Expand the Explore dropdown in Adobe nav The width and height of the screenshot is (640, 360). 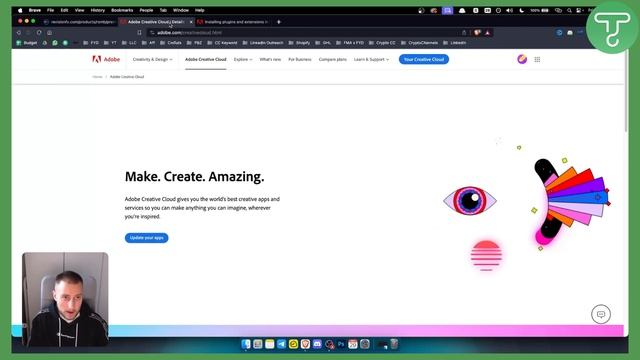pos(243,60)
